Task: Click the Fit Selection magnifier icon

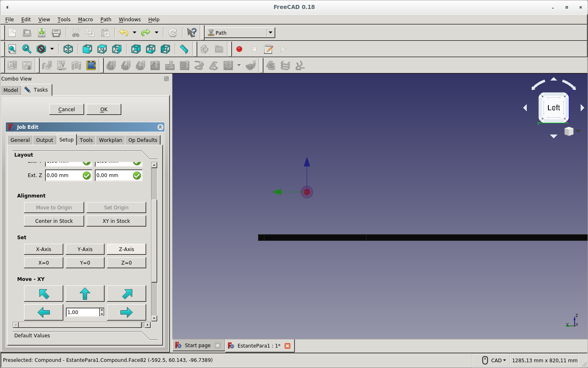Action: point(27,49)
